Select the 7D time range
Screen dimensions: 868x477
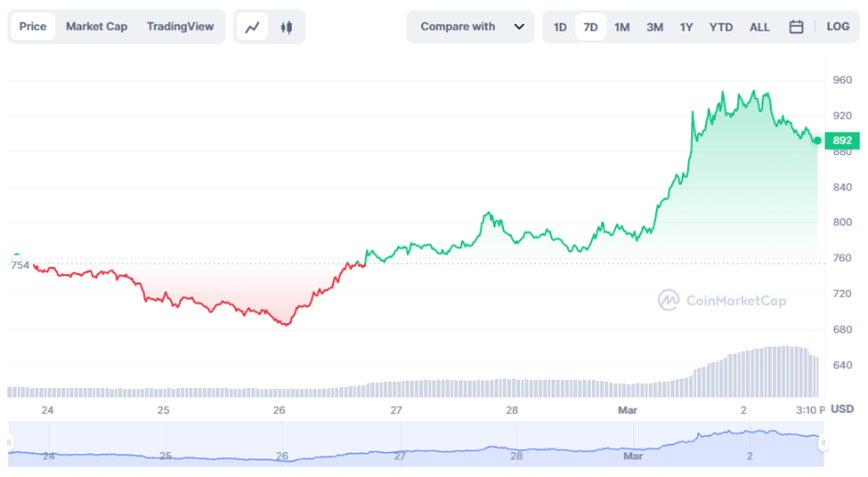pos(590,27)
